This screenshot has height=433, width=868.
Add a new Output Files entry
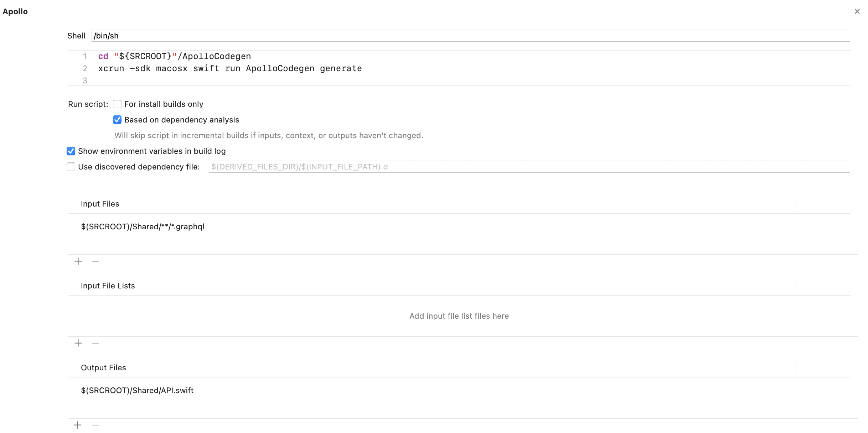click(78, 425)
